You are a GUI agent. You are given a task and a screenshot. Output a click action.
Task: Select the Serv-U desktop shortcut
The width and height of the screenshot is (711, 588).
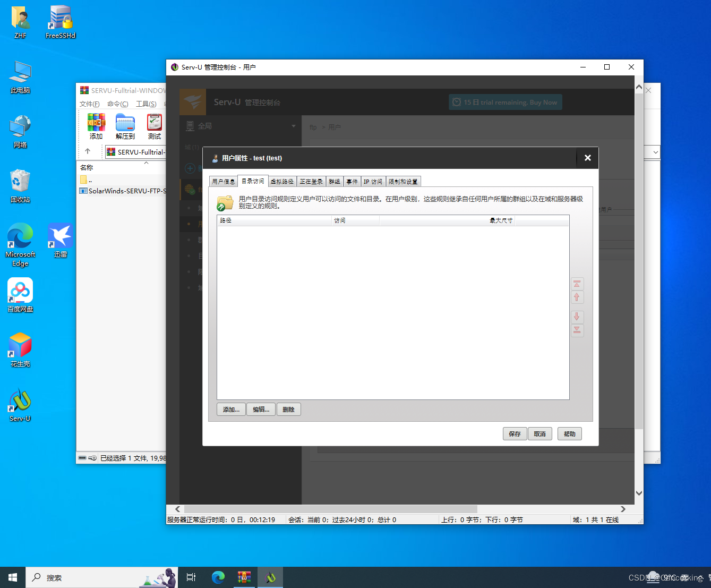pos(20,405)
